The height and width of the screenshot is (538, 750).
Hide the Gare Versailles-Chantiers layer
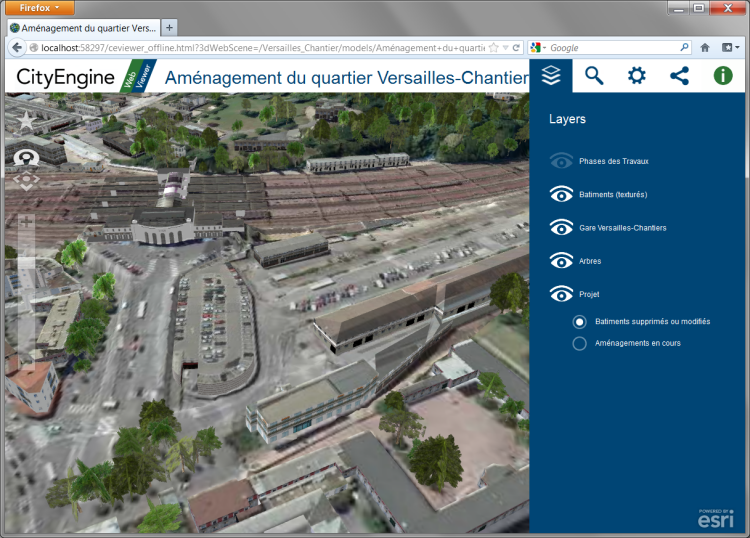click(561, 228)
